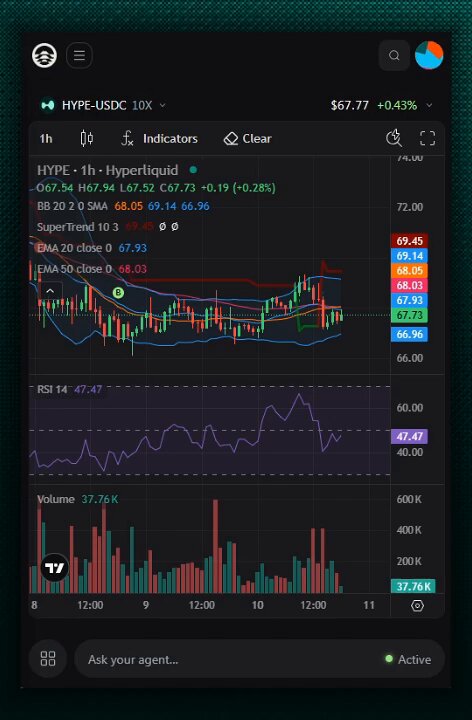Click the TradingView logo icon
472x720 pixels.
(55, 568)
